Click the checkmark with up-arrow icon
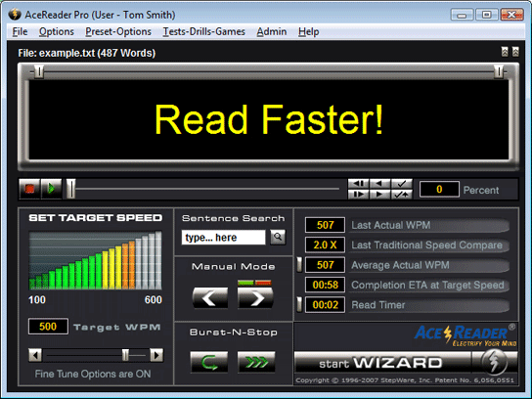 402,195
